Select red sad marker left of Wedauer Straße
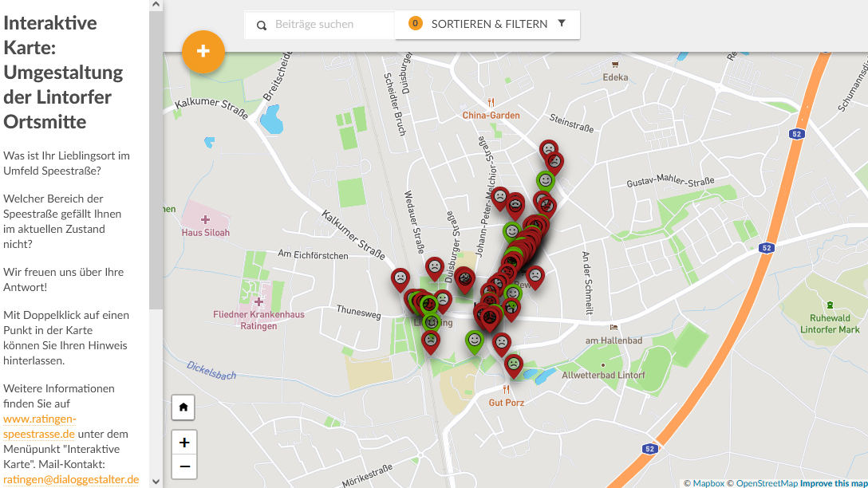Viewport: 868px width, 488px height. pyautogui.click(x=400, y=278)
